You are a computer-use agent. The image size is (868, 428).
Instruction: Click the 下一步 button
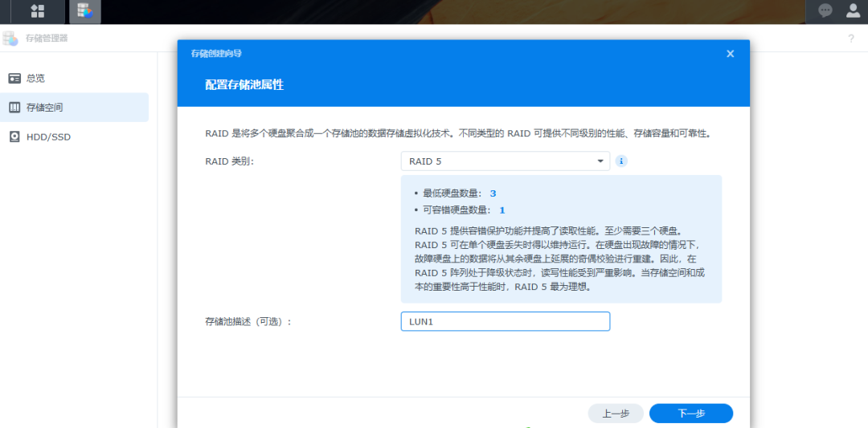(690, 414)
